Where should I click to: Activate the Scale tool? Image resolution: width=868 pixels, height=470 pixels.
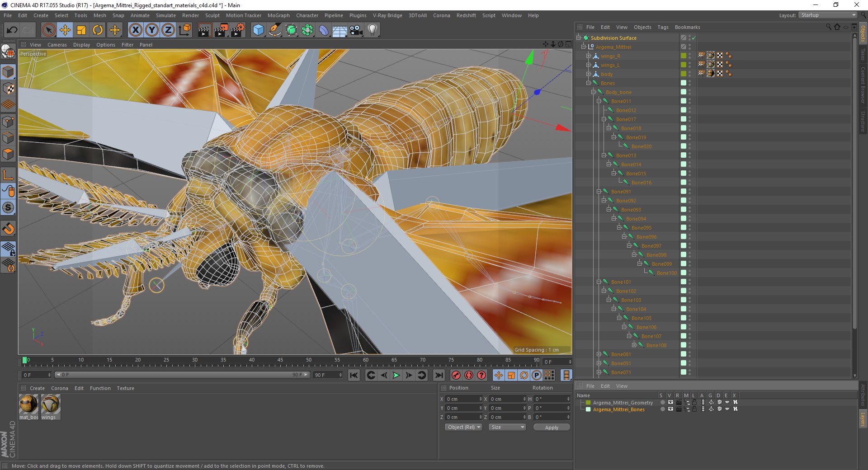81,30
